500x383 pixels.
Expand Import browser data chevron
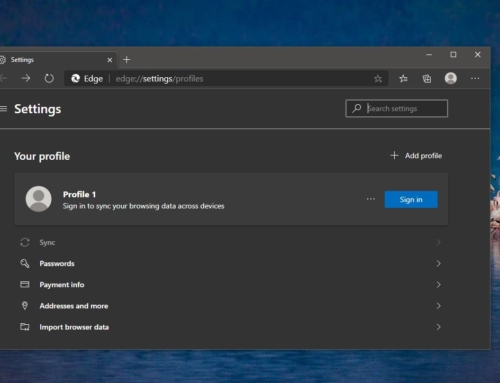click(x=438, y=327)
